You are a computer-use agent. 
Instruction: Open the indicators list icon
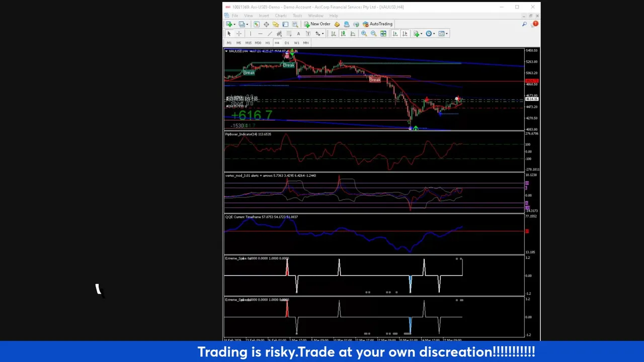416,34
